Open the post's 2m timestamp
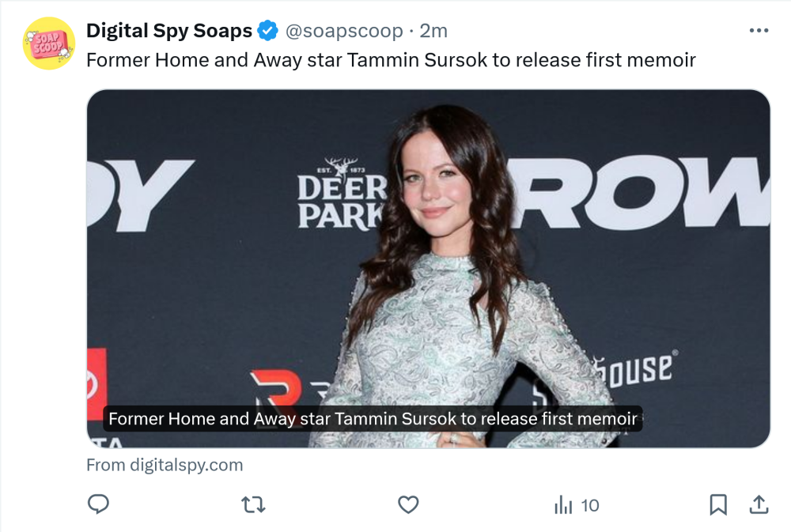Viewport: 791px width, 532px height. [433, 31]
